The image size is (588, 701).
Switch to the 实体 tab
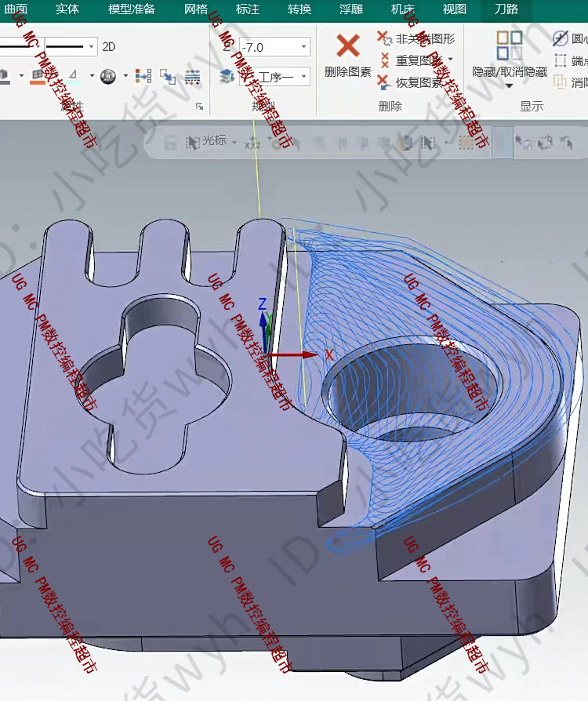pos(67,9)
